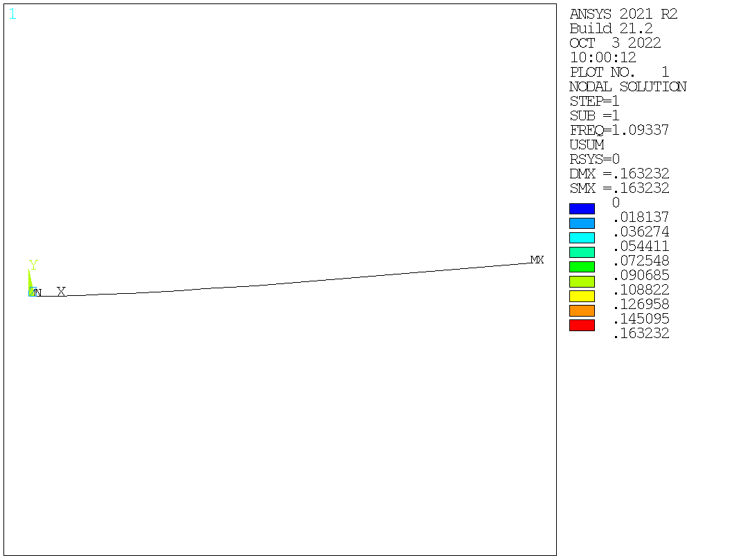Image resolution: width=745 pixels, height=560 pixels.
Task: Click the legend value '.036274'
Action: pos(641,232)
